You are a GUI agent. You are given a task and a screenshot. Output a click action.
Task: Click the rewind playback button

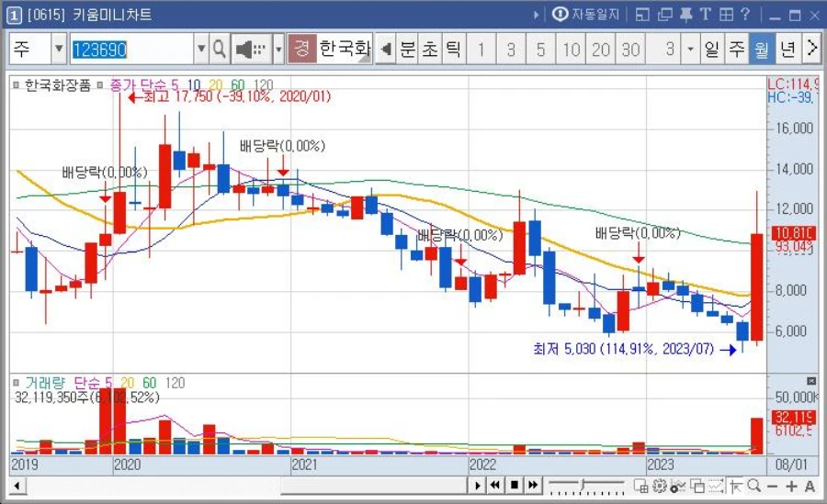495,485
